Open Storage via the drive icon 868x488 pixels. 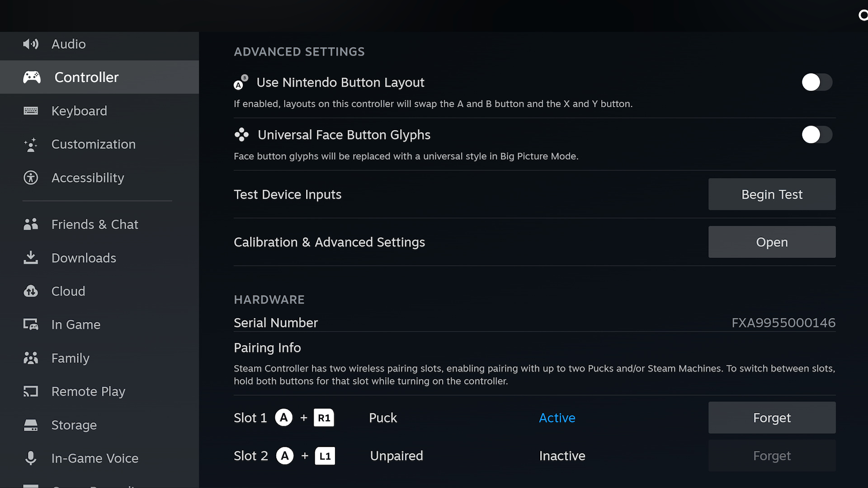pyautogui.click(x=30, y=425)
